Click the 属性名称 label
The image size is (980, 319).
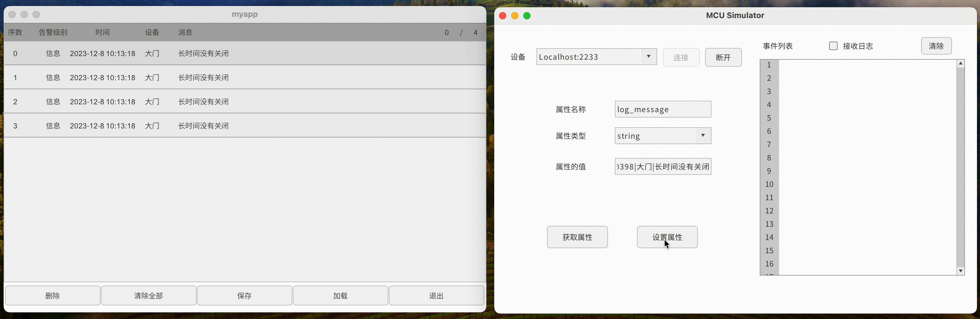(571, 109)
